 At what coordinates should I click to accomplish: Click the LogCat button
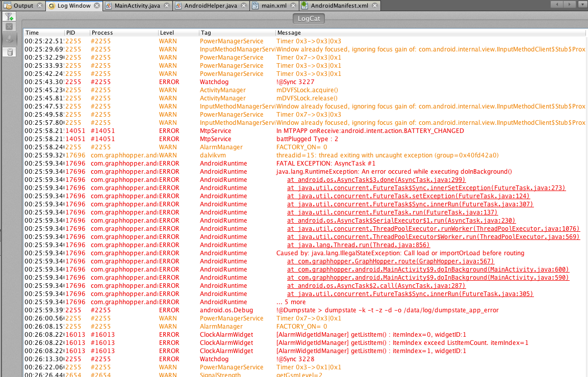click(x=309, y=19)
